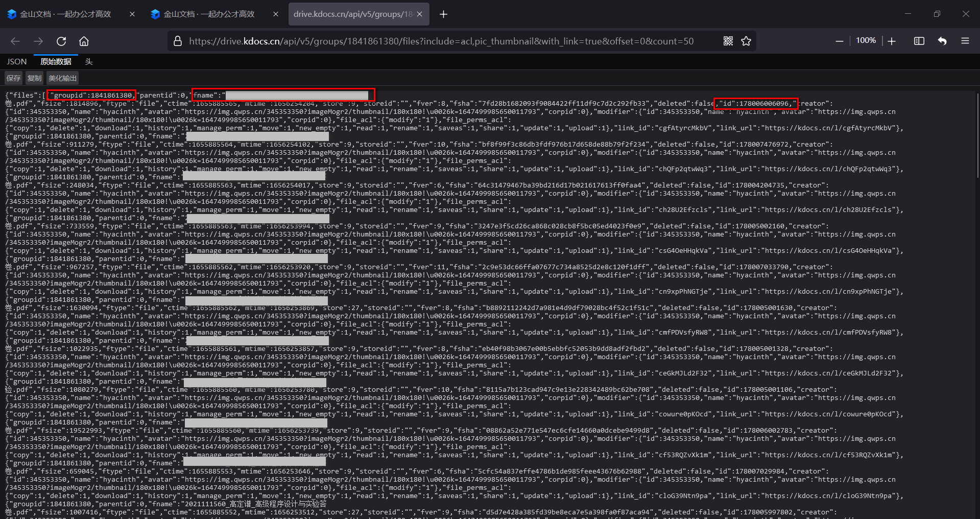The width and height of the screenshot is (980, 519).
Task: Click the undo arrow toolbar icon
Action: [x=942, y=41]
